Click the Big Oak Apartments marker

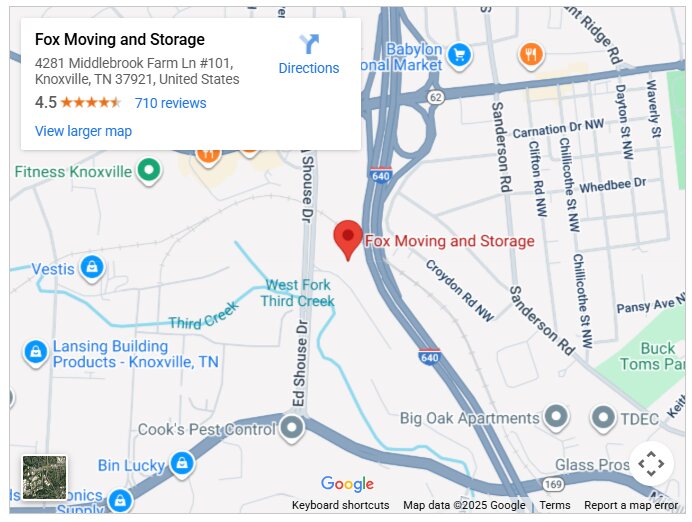[x=556, y=417]
